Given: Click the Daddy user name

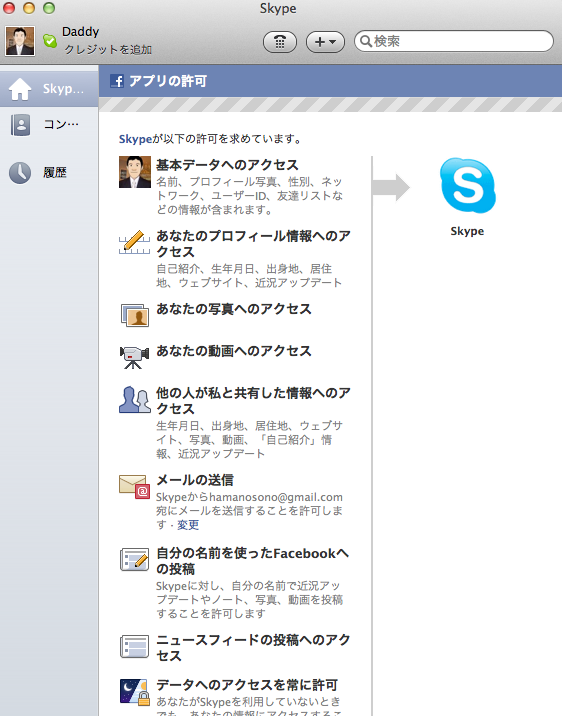Looking at the screenshot, I should click(x=80, y=32).
